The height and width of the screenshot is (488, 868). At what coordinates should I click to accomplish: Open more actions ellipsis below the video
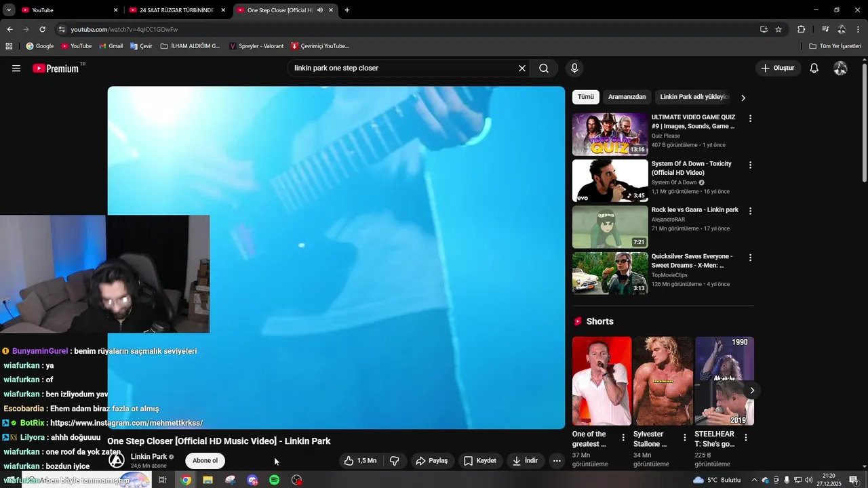[x=557, y=461]
